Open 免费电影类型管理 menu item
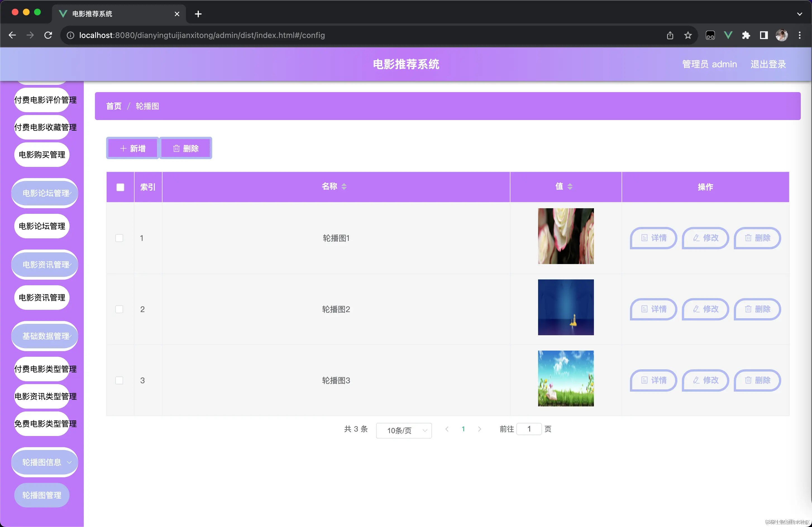 point(42,424)
